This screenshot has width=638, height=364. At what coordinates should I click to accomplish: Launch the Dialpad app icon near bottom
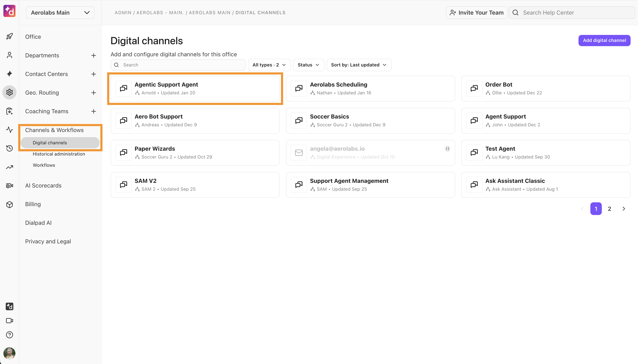[10, 306]
